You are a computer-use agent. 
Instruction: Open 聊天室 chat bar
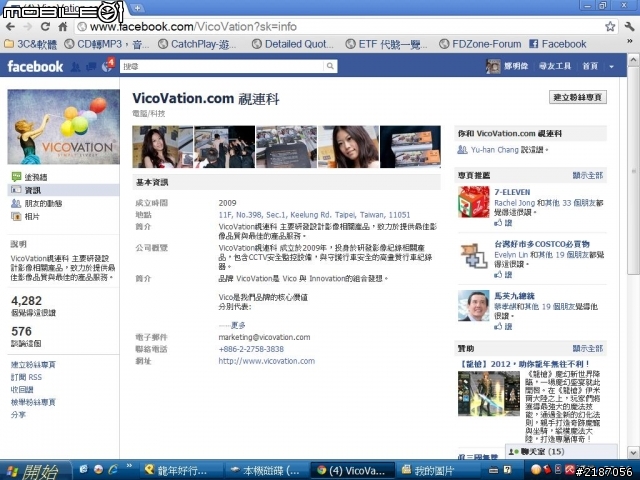click(x=561, y=451)
